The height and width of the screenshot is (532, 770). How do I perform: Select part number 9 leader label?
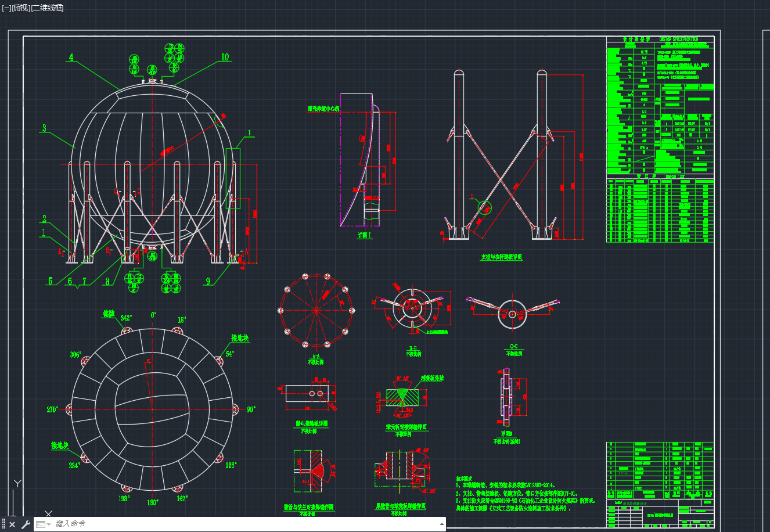pyautogui.click(x=208, y=281)
